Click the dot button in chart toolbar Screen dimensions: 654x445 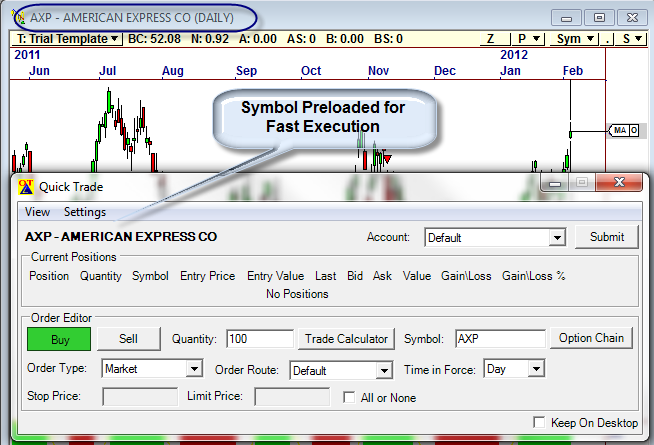tap(607, 39)
